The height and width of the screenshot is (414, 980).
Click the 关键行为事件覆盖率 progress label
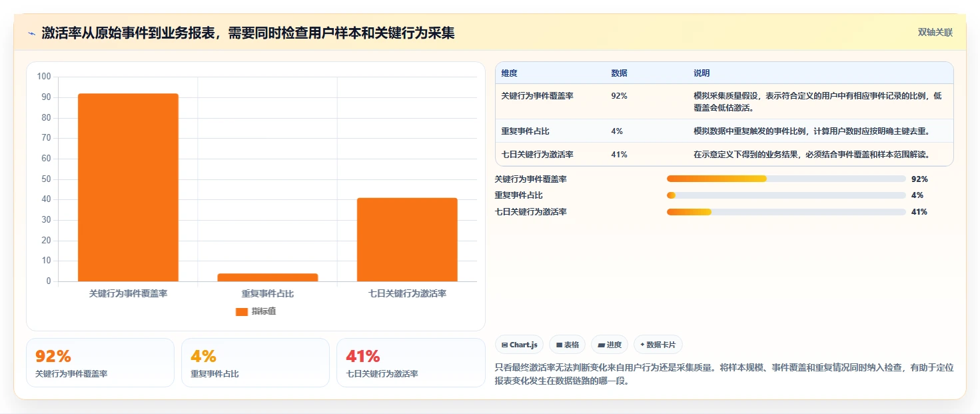click(531, 179)
